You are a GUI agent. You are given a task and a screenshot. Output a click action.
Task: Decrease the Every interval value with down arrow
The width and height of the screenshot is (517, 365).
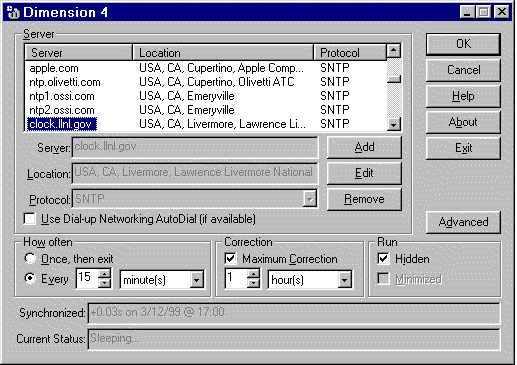[x=105, y=283]
